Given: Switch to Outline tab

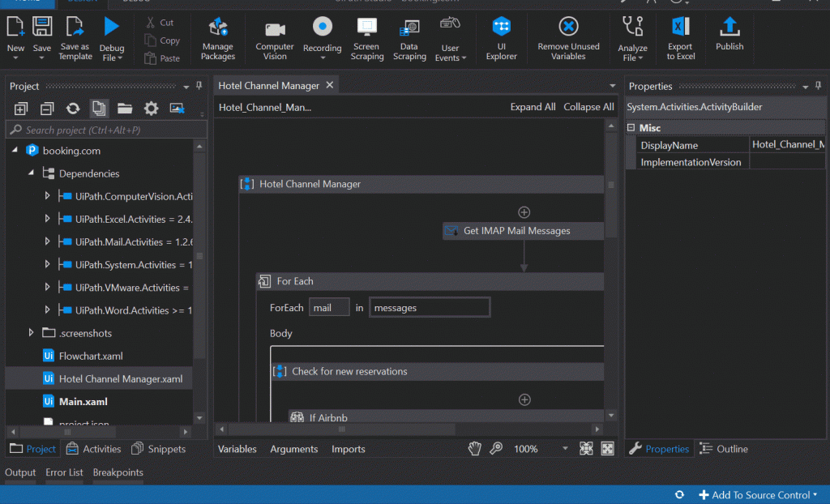Looking at the screenshot, I should coord(724,449).
